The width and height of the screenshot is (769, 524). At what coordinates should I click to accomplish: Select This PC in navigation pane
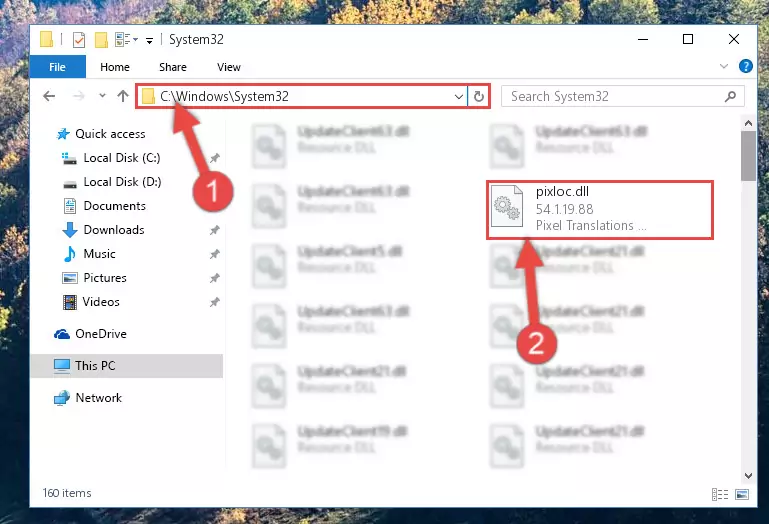pyautogui.click(x=127, y=366)
